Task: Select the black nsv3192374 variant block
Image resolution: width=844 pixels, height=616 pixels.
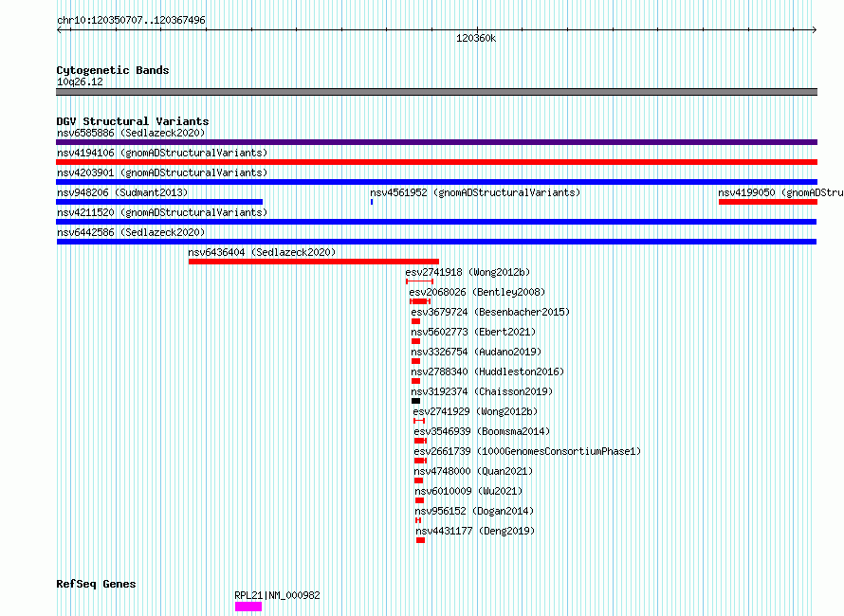Action: (415, 401)
